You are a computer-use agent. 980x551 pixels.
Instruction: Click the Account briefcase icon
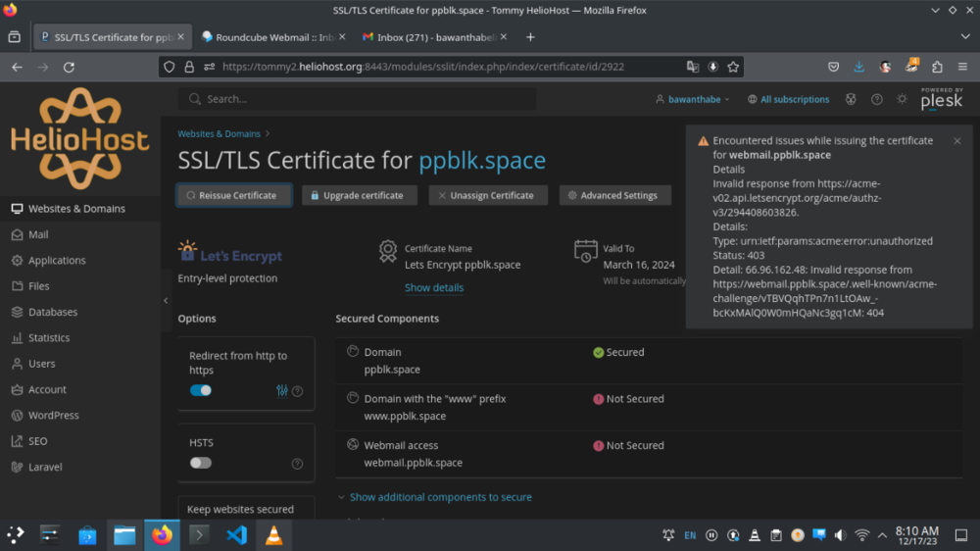pos(17,389)
